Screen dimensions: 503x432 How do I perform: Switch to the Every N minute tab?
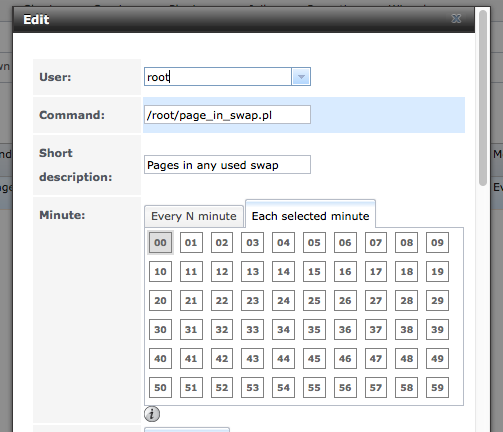coord(194,216)
